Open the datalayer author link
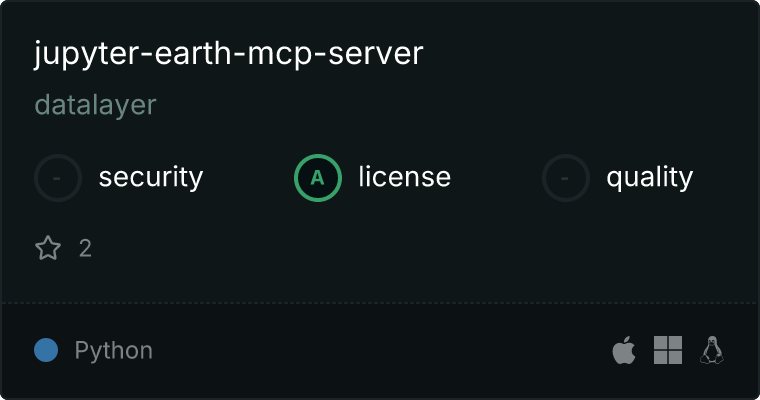Viewport: 760px width, 400px height. (95, 105)
